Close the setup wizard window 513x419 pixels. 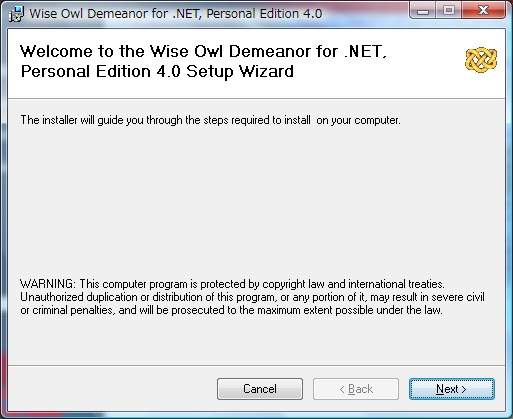[x=483, y=11]
